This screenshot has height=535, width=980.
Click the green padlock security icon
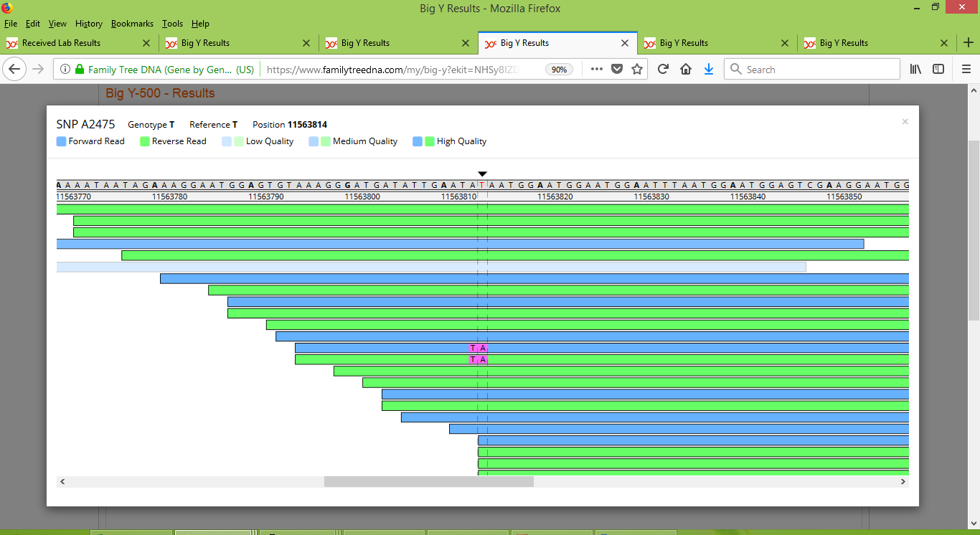[79, 70]
